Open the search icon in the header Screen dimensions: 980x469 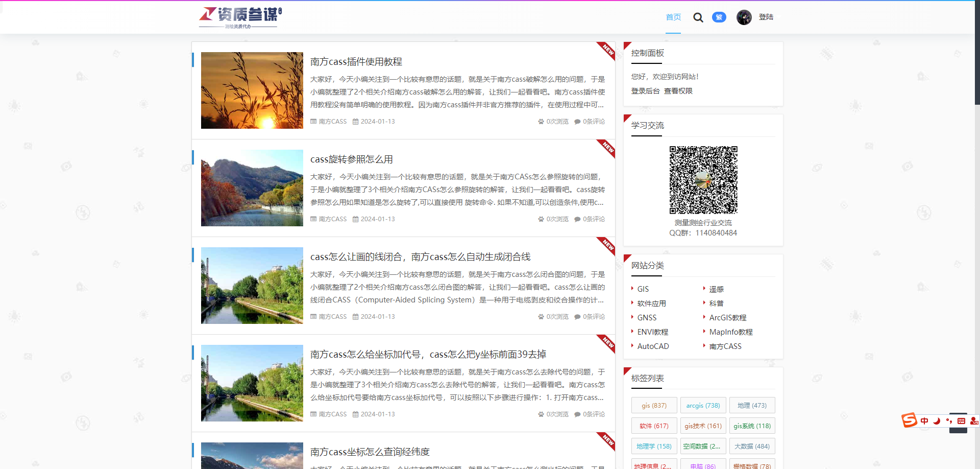click(698, 17)
